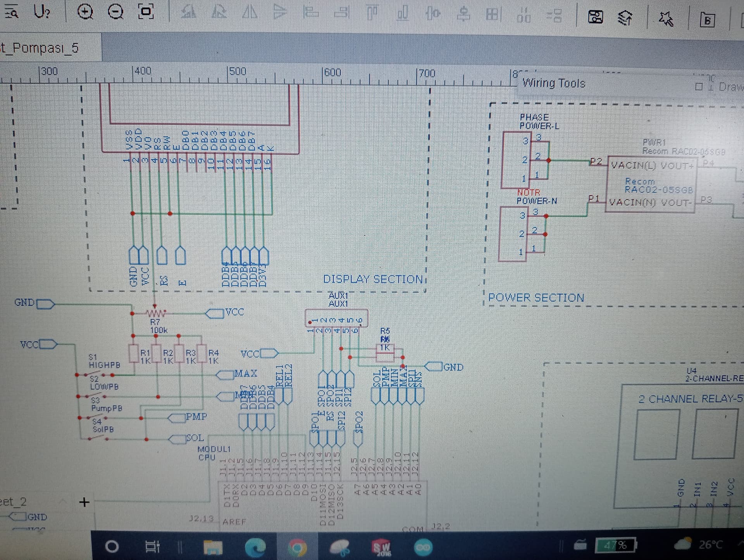Switch to the Sheet_2 tab

point(14,502)
